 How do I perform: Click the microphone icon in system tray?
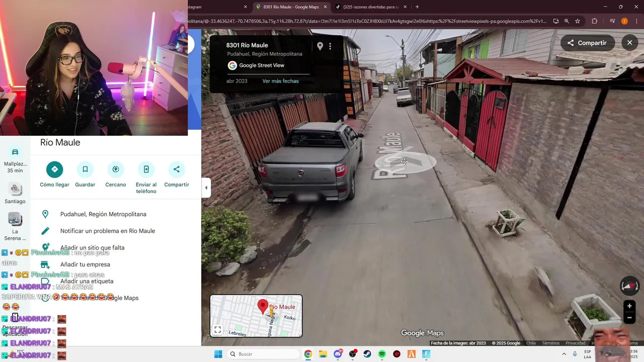click(x=575, y=354)
